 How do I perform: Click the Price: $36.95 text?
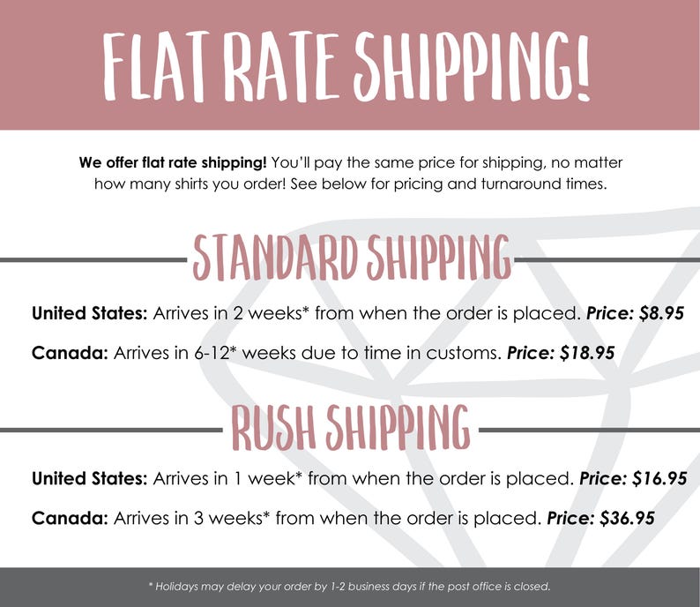coord(601,518)
